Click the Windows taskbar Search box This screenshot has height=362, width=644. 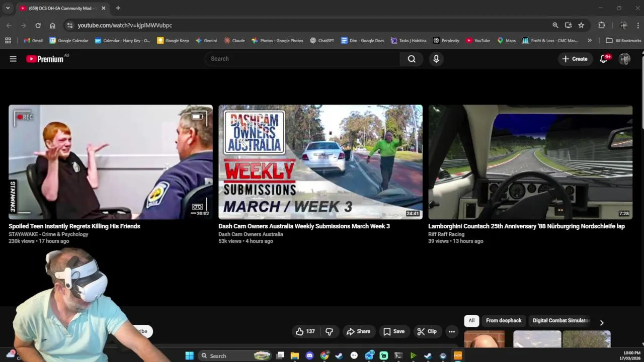[x=234, y=355]
